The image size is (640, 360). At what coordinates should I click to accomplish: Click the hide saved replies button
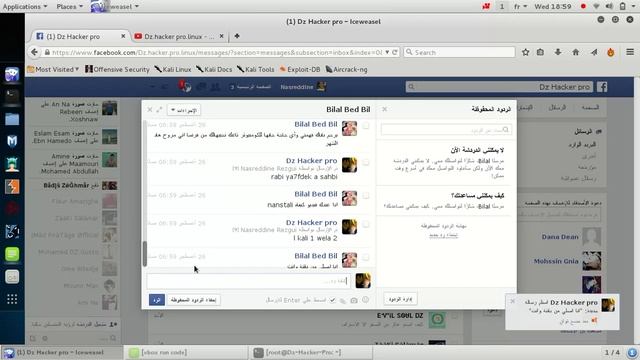click(x=193, y=300)
